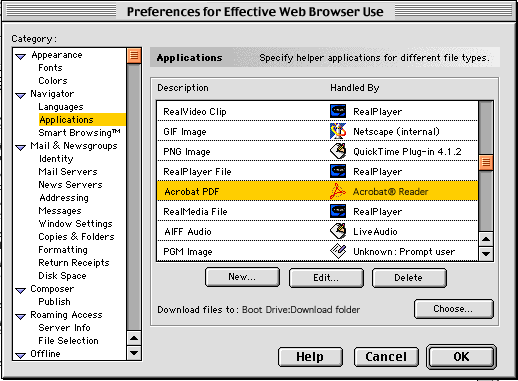Select Return Receipts category

74,263
